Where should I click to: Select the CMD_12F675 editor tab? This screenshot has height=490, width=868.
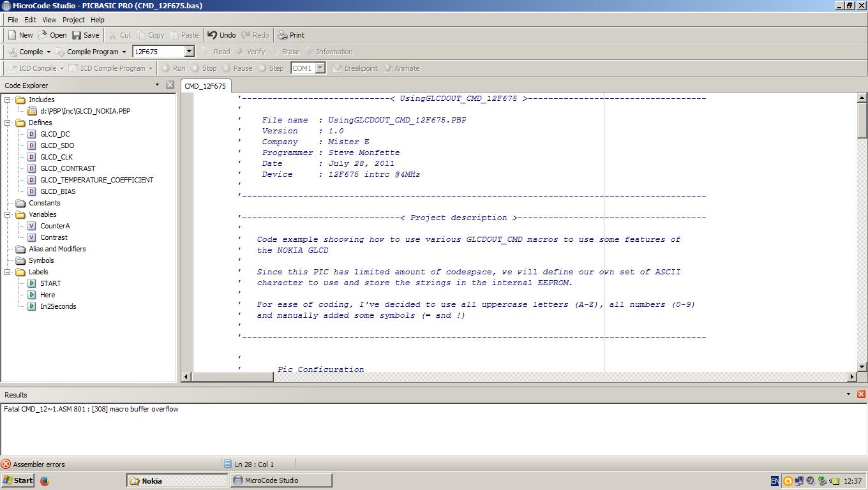point(205,86)
